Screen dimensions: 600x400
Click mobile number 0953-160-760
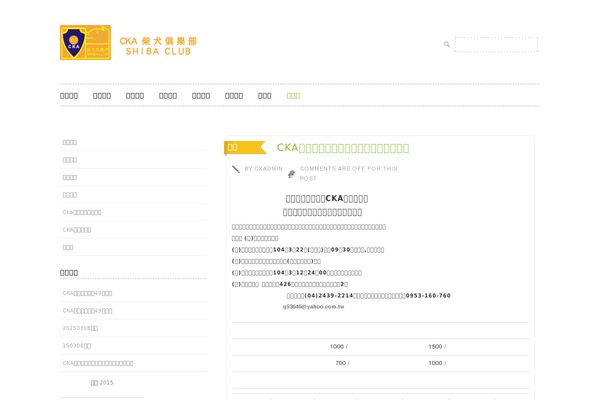coord(428,296)
